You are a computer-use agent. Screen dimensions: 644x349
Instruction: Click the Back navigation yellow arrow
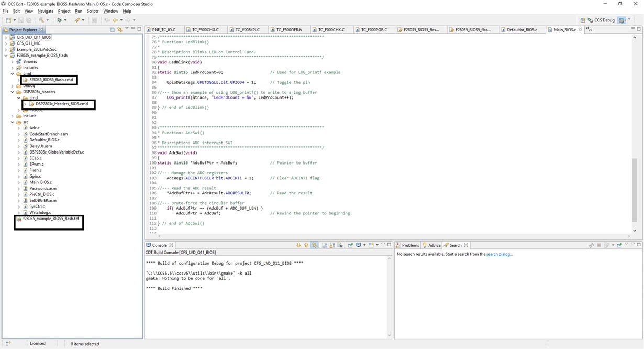point(115,20)
